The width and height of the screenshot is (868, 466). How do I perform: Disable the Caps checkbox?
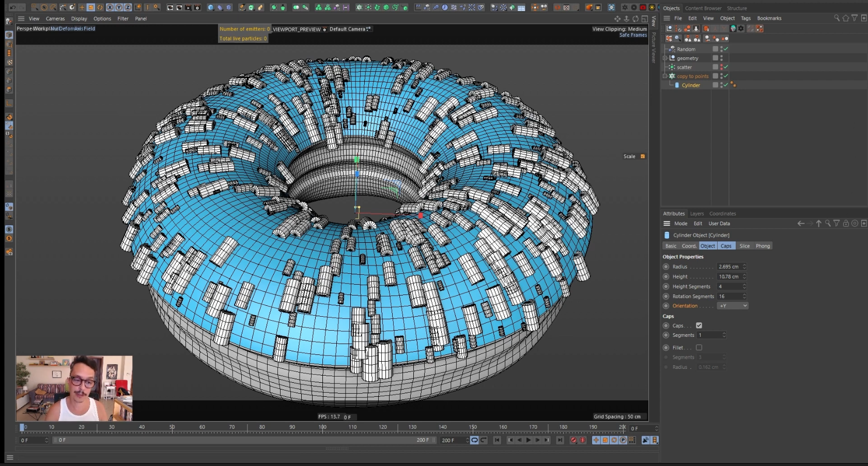699,325
